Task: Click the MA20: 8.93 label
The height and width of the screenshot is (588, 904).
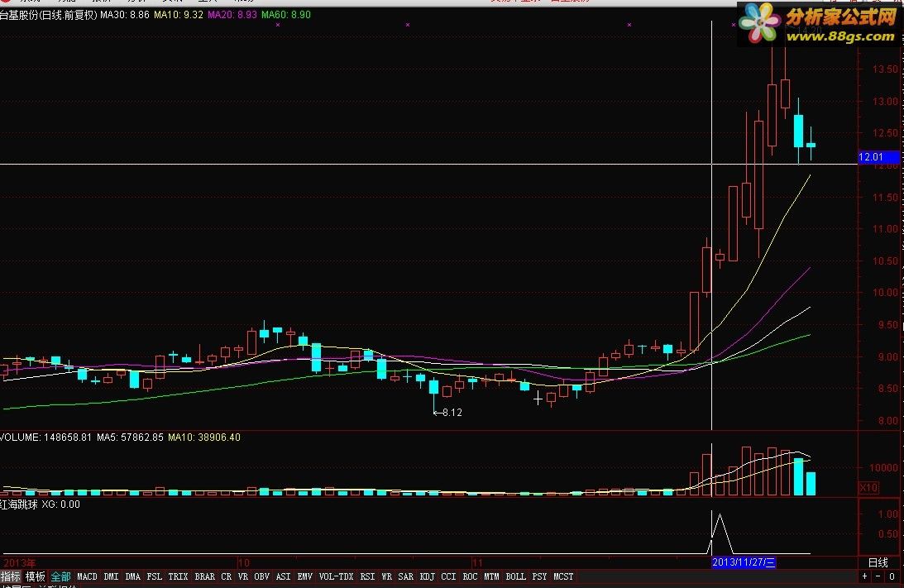Action: (232, 15)
